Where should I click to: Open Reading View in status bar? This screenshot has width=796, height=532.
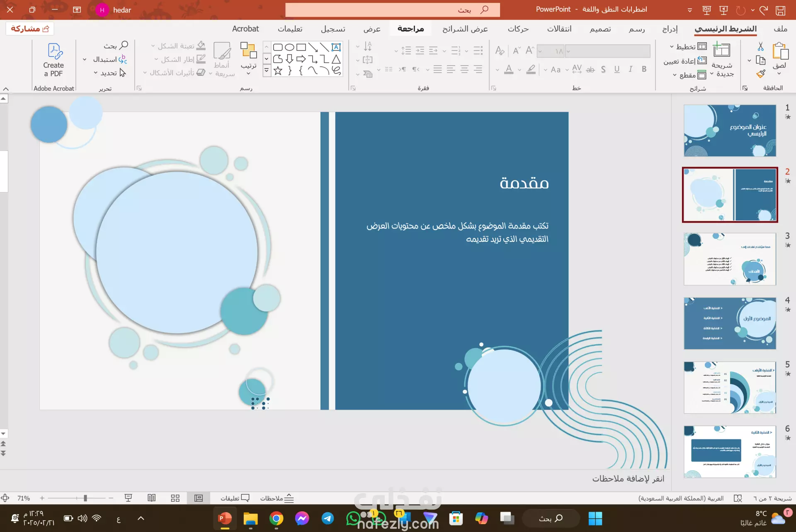click(152, 498)
